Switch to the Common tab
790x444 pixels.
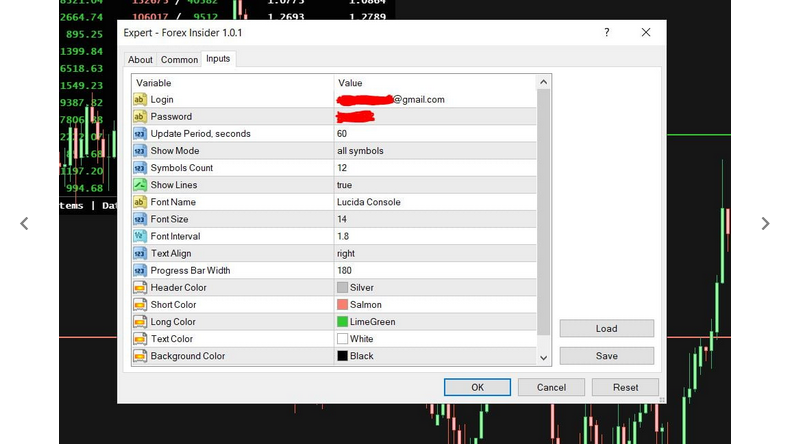pos(179,59)
